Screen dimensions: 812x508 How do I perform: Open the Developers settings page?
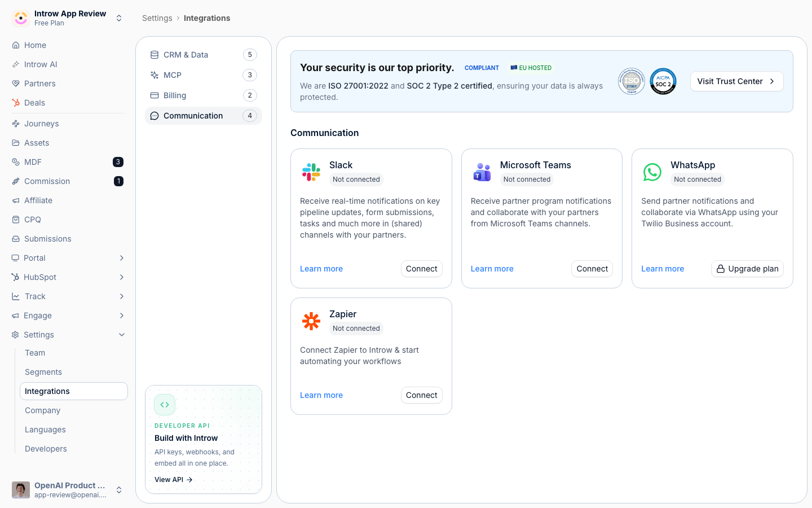point(74,449)
